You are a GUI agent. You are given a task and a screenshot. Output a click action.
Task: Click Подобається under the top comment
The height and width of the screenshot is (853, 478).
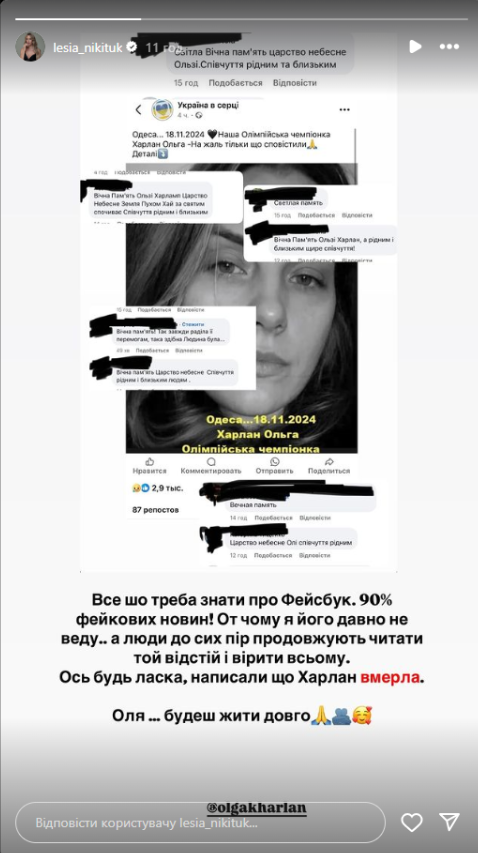point(235,83)
